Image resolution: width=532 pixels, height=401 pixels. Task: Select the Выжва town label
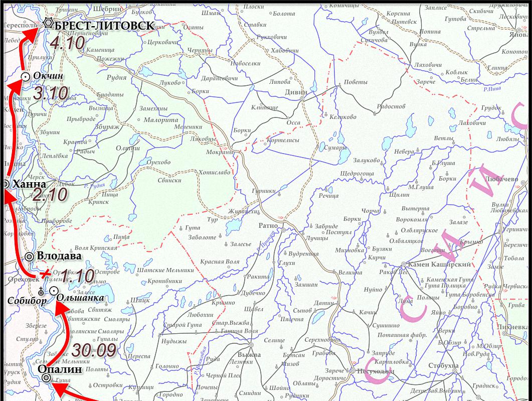point(249,355)
